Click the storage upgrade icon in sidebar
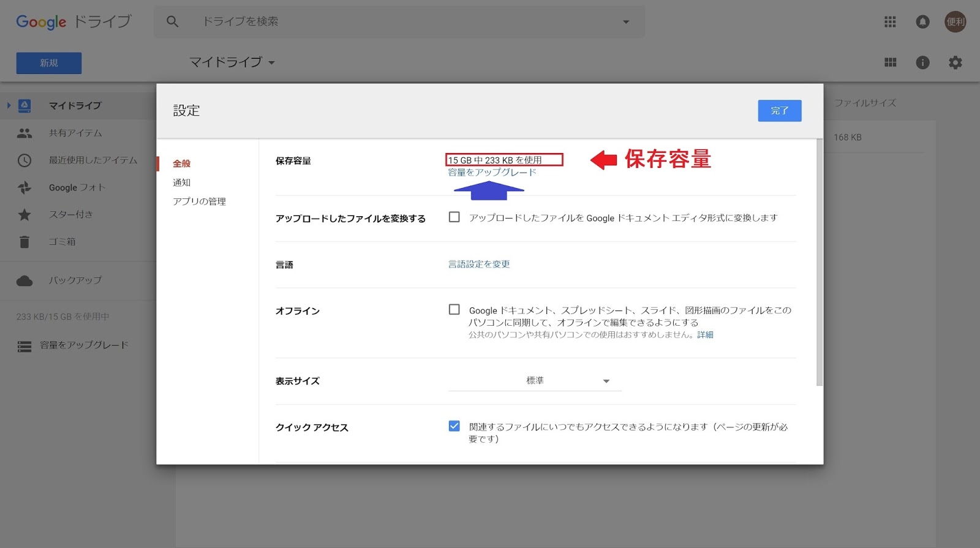This screenshot has height=548, width=980. tap(24, 347)
